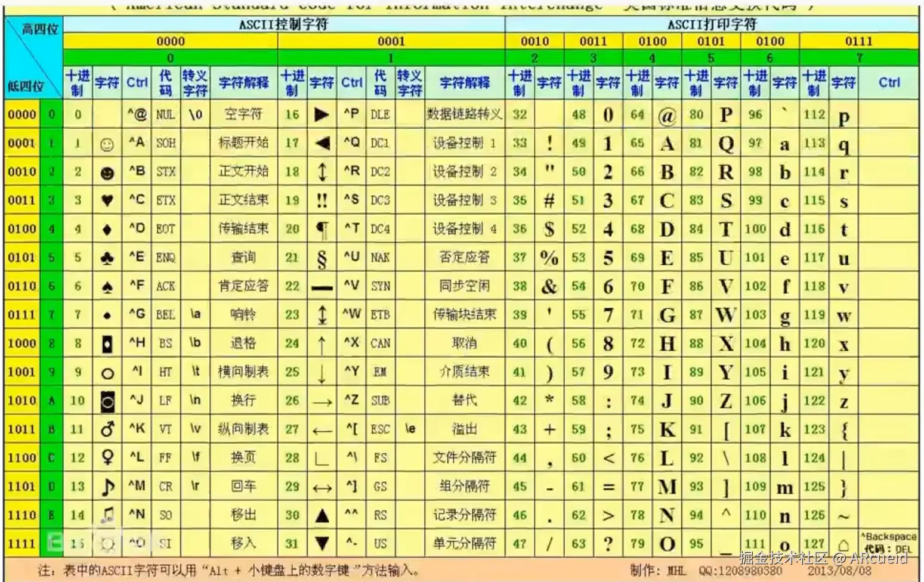Click the decimal '127' cell
Viewport: 924px width, 582px height.
point(814,544)
